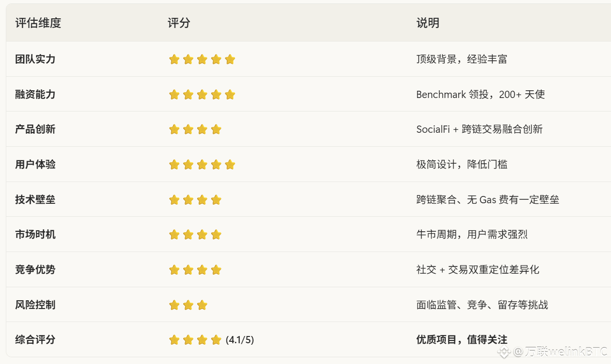Viewport: 611px width, 364px height.
Task: Click the third star in 用户体验 row
Action: pyautogui.click(x=202, y=165)
